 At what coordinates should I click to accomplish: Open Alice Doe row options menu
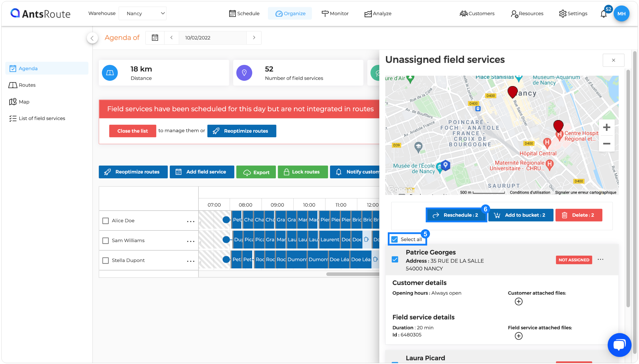click(191, 221)
